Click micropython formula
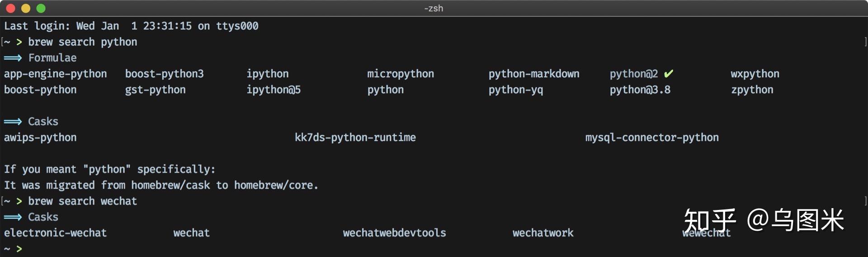The width and height of the screenshot is (868, 257). (400, 74)
